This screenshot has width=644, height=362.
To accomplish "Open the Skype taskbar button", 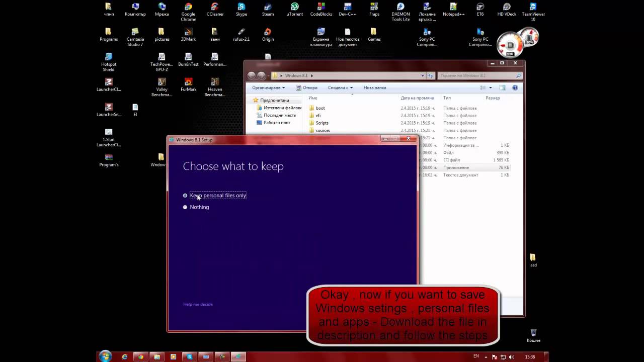I will point(190,357).
